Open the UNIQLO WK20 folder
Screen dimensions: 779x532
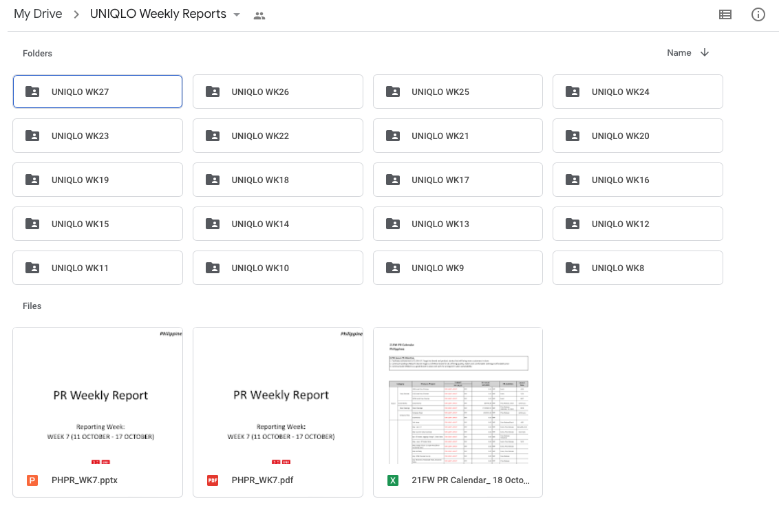coord(637,136)
